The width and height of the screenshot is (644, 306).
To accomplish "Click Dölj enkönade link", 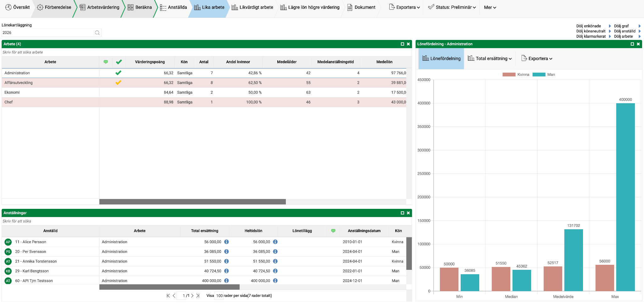I will click(589, 26).
